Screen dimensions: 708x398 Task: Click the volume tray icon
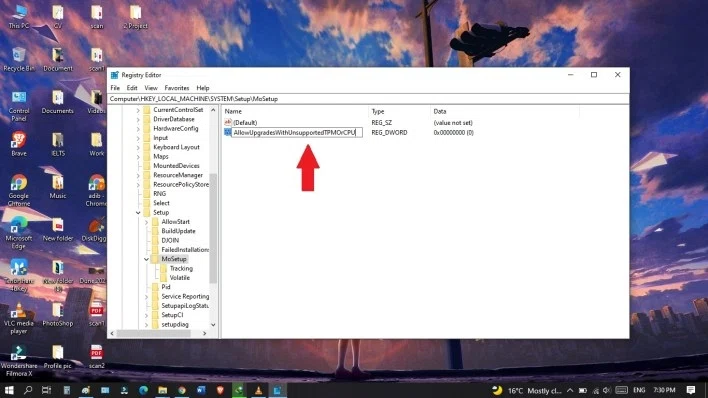click(606, 390)
